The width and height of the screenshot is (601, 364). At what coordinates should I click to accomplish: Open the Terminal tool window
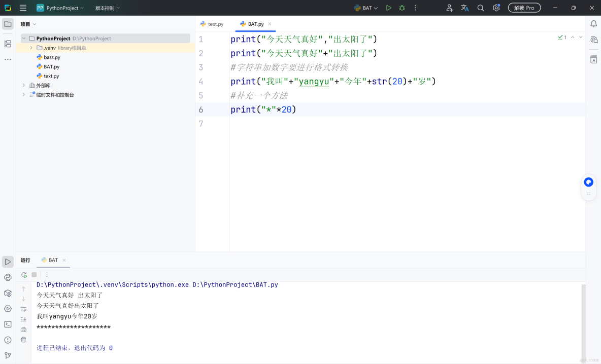click(x=8, y=324)
